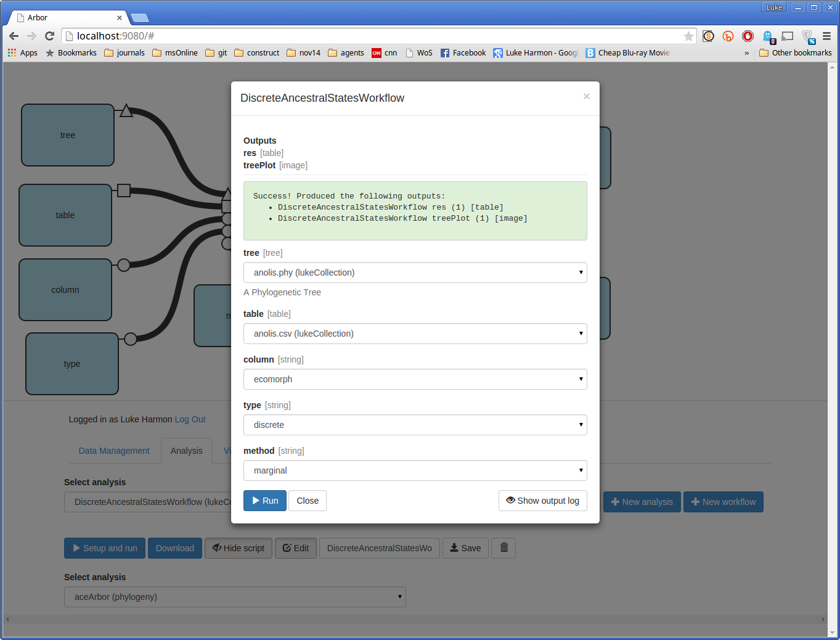
Task: Open Chrome menu hamburger icon
Action: [827, 36]
